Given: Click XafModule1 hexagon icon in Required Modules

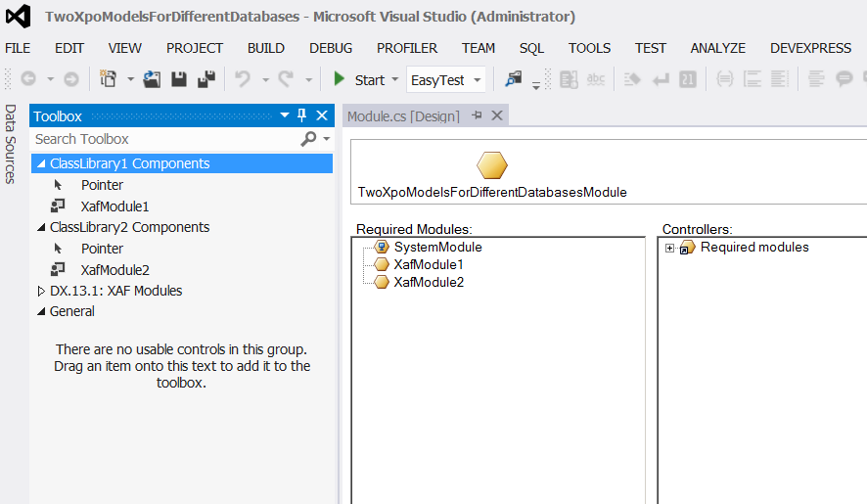Looking at the screenshot, I should 382,264.
